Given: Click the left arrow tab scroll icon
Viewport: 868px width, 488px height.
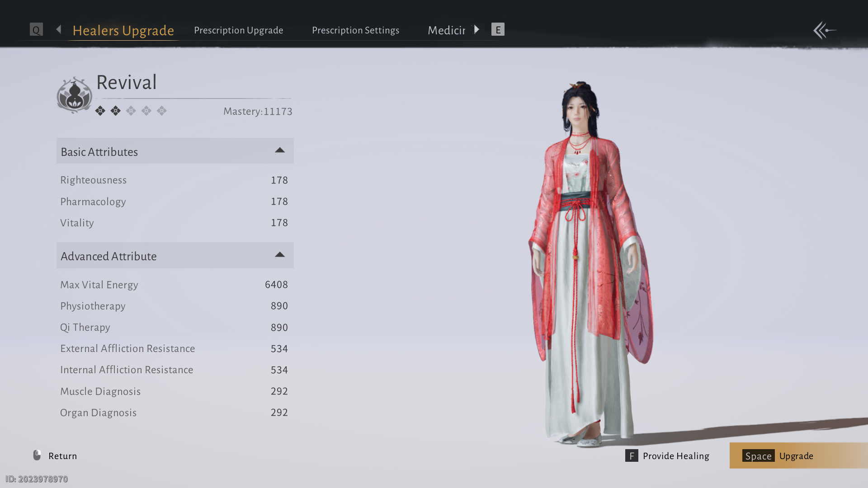Looking at the screenshot, I should [59, 30].
